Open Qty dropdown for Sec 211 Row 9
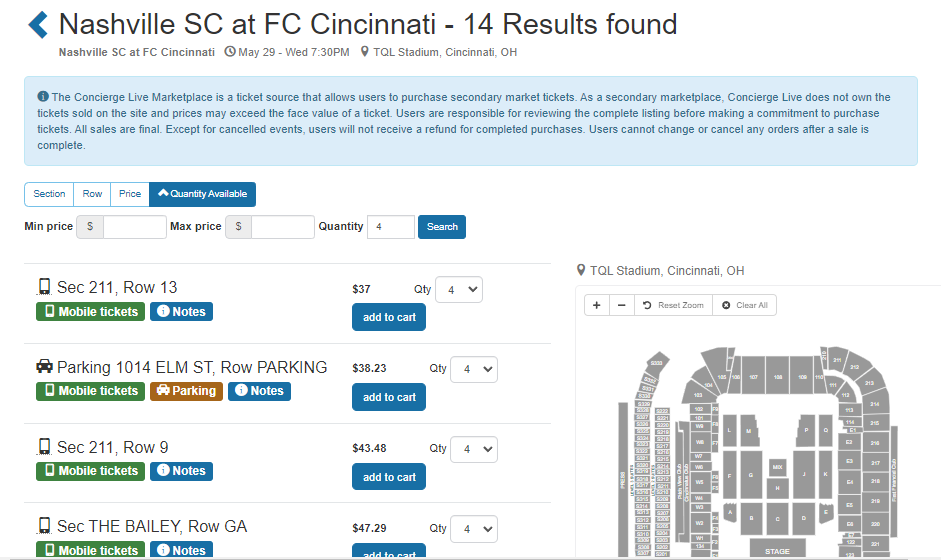Screen dimensions: 941x560 pyautogui.click(x=474, y=449)
